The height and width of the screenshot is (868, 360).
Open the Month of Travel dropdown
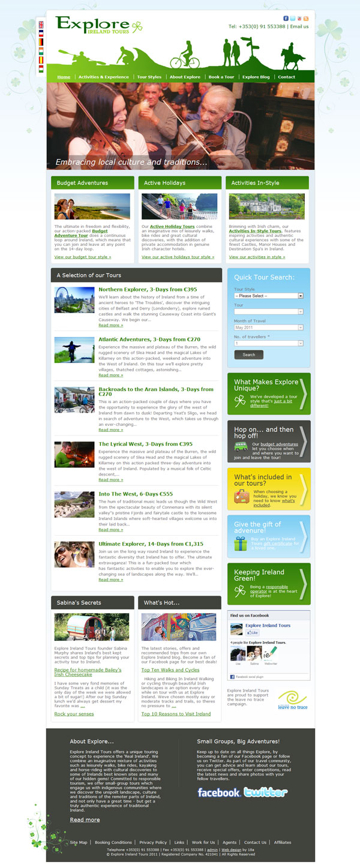click(268, 328)
